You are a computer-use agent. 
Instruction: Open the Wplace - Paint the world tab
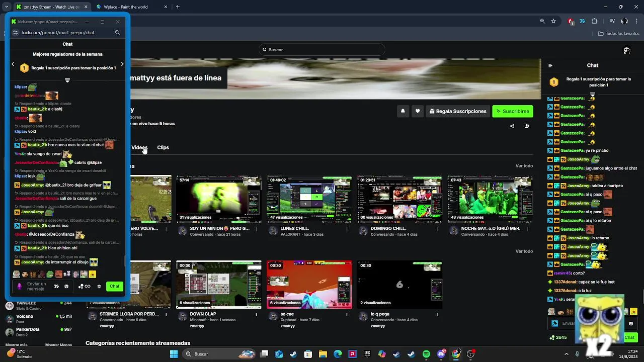click(131, 7)
